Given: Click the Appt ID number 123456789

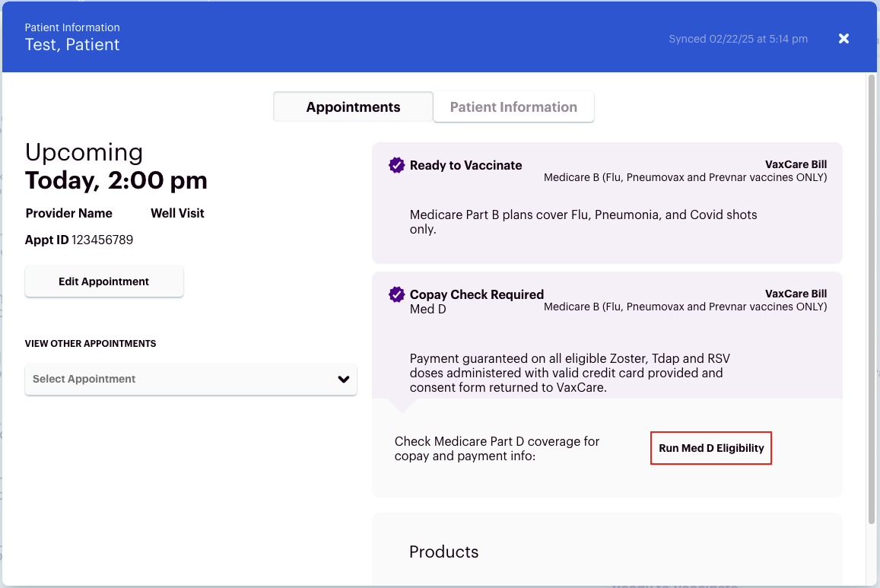Looking at the screenshot, I should [102, 240].
